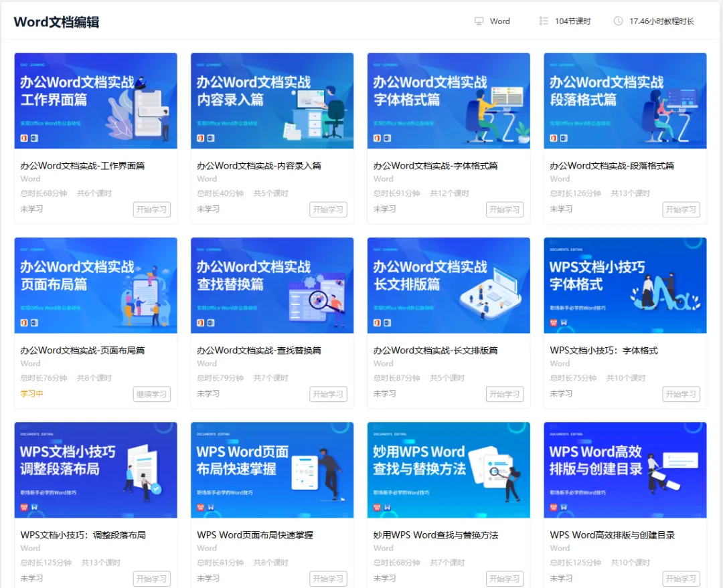Open title link 办公Word文档实战-字体格式篇
Image resolution: width=723 pixels, height=588 pixels.
click(x=435, y=165)
